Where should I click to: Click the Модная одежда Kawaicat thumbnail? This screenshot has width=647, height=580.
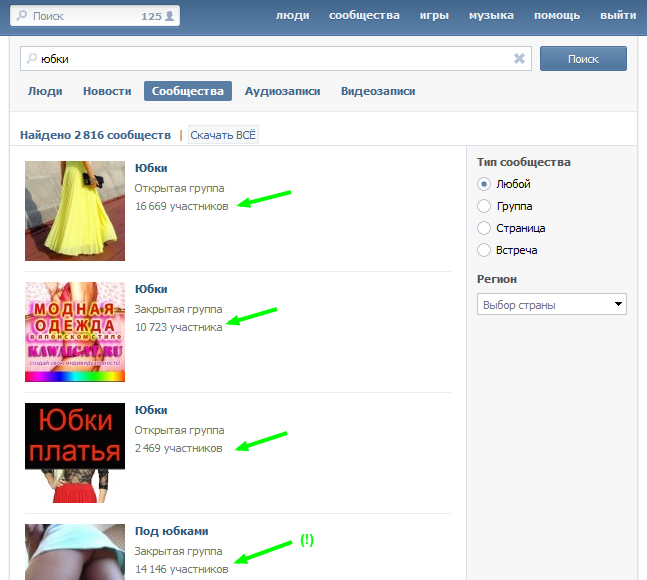pos(75,332)
